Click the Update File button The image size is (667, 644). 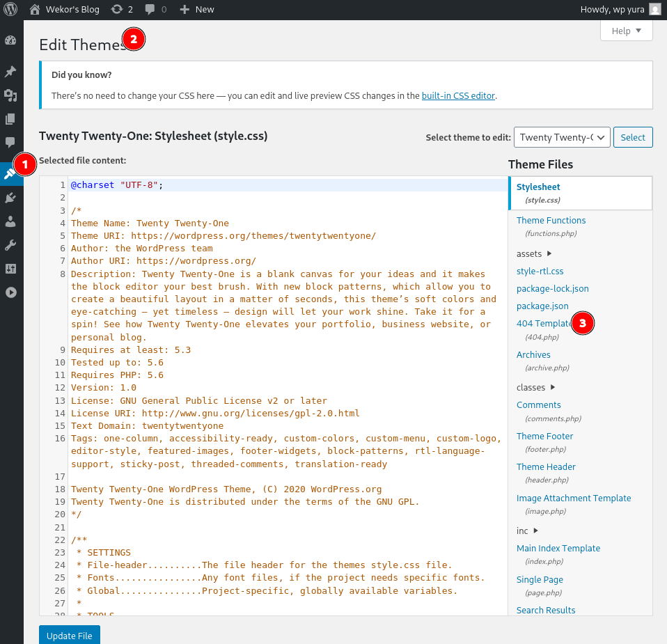pos(70,635)
